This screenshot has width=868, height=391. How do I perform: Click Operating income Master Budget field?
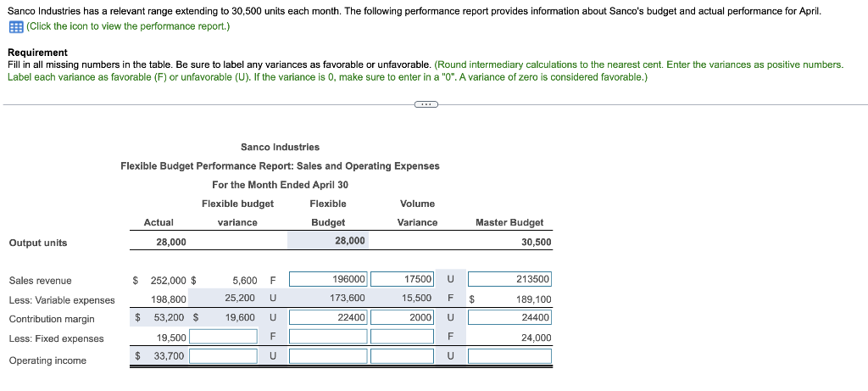pyautogui.click(x=509, y=356)
